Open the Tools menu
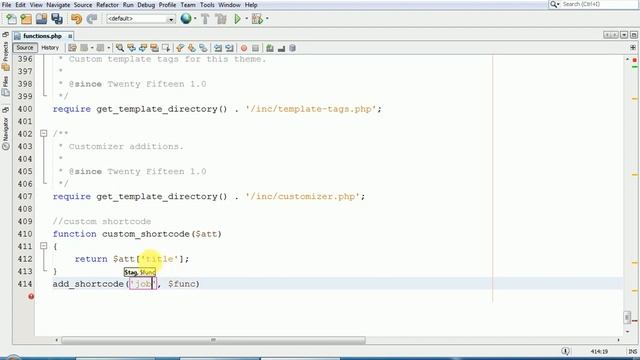 (x=207, y=5)
